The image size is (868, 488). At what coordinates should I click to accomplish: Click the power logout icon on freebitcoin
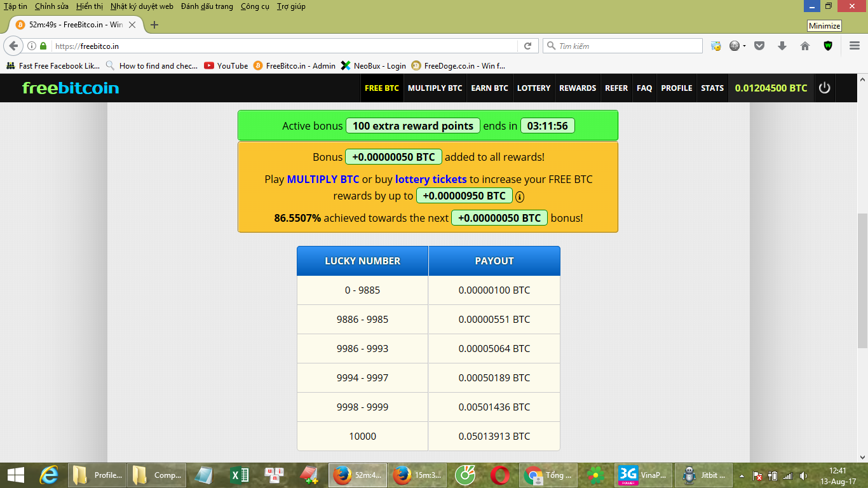(824, 88)
